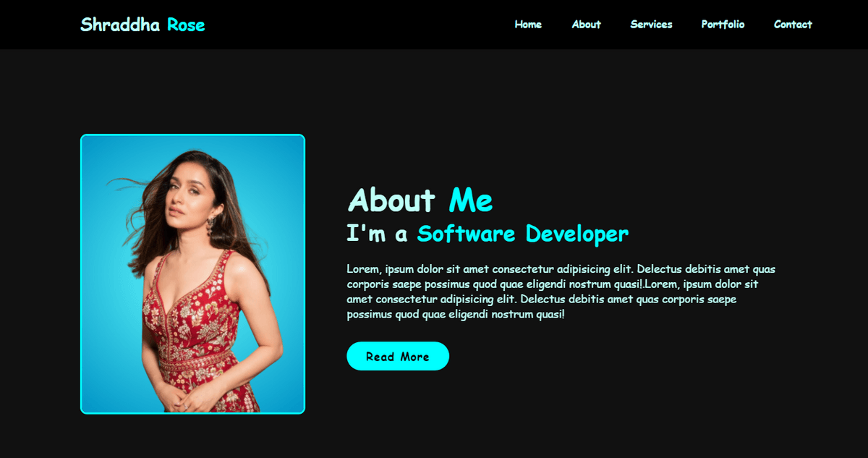Open the Portfolio navigation link

click(x=723, y=25)
